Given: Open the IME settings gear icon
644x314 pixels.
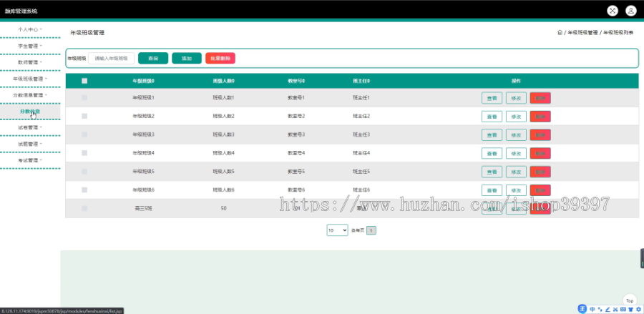Looking at the screenshot, I should (x=638, y=309).
